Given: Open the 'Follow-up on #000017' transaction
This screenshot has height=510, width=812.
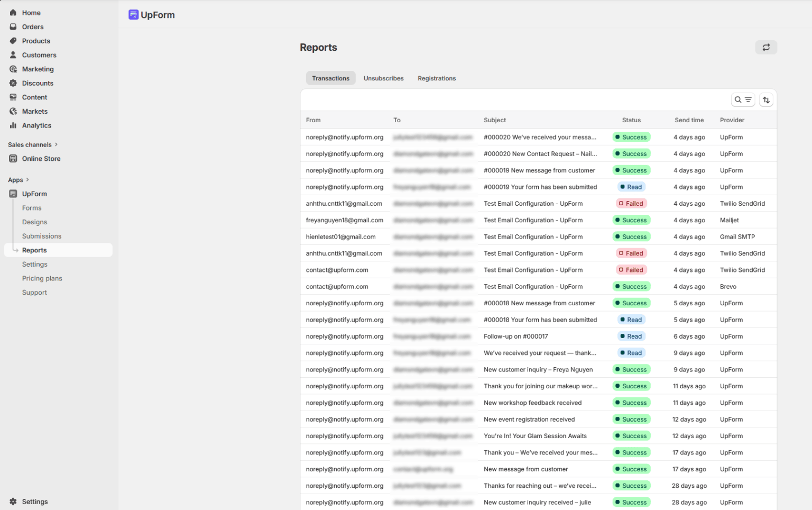Looking at the screenshot, I should [x=539, y=336].
